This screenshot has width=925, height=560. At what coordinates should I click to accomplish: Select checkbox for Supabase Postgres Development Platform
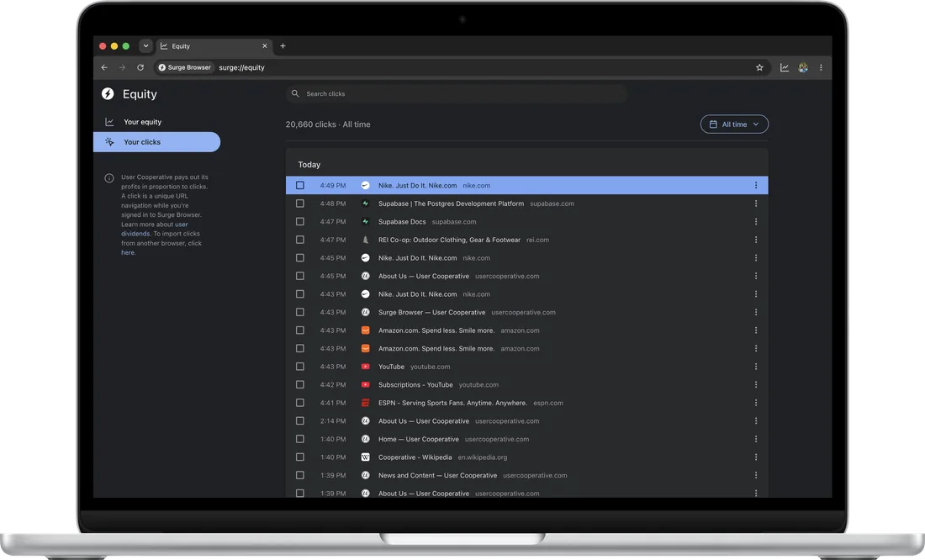(299, 203)
